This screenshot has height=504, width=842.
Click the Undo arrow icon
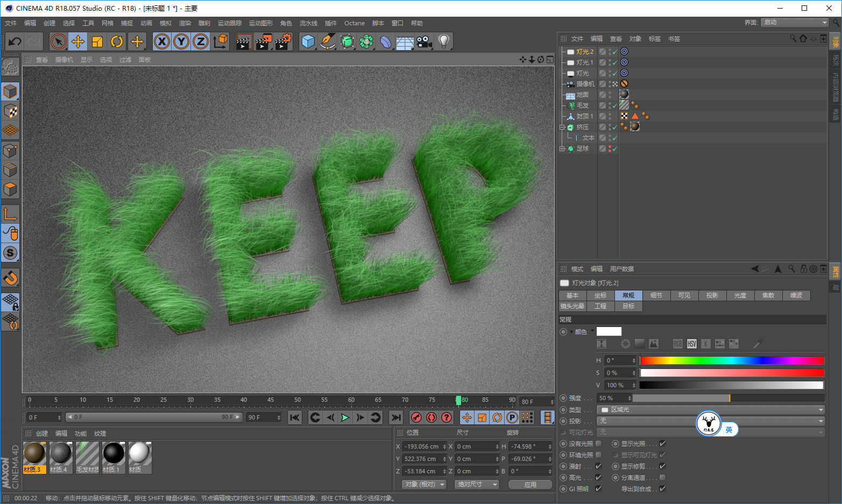pos(15,41)
